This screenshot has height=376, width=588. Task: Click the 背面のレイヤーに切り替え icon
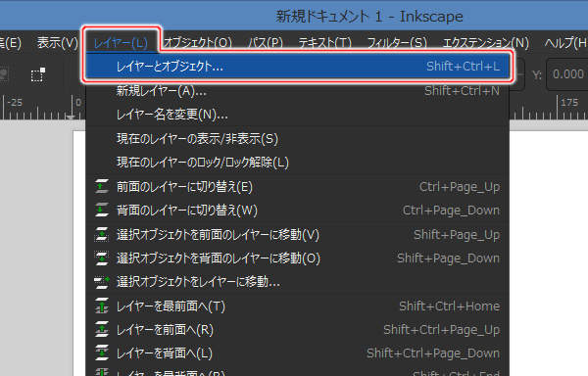coord(102,210)
